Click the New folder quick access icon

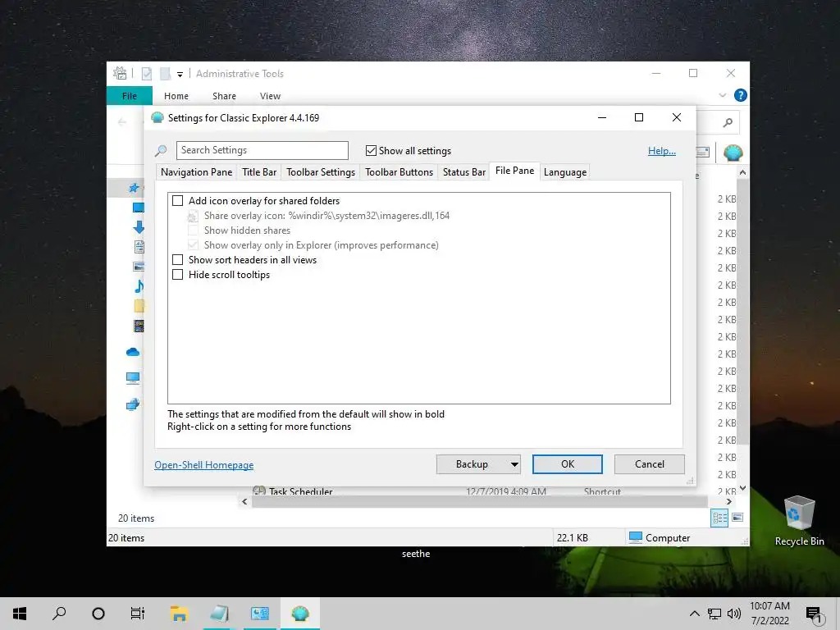coord(166,74)
